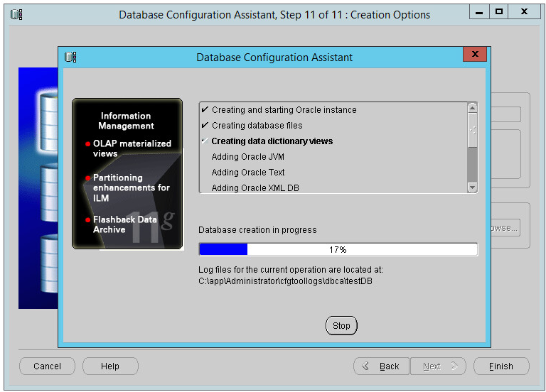Click the forward arrow icon on Next button
This screenshot has width=546, height=392.
454,366
